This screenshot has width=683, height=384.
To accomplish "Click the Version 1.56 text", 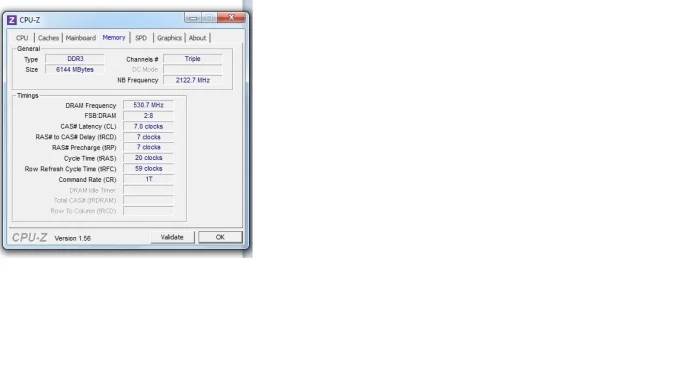I will 73,239.
